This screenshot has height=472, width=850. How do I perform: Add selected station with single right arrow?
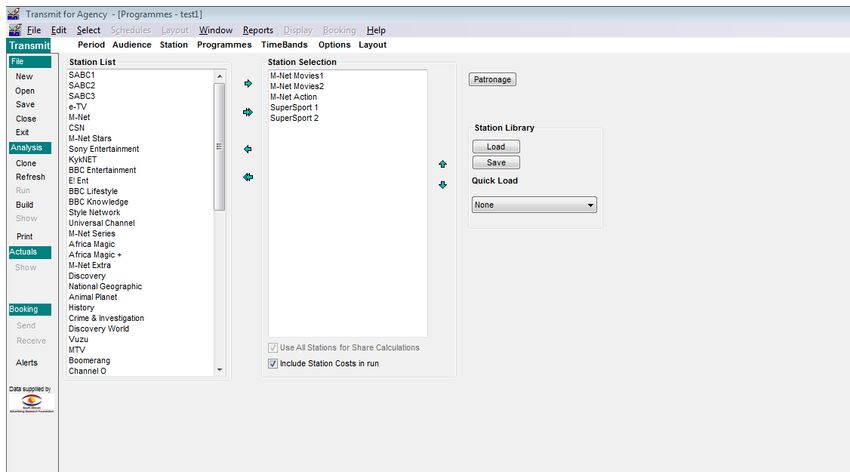[248, 83]
